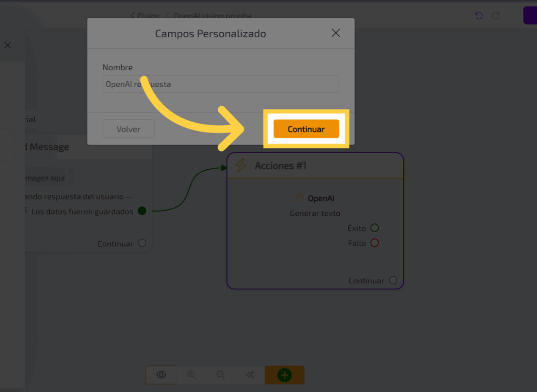
Task: Select the red Fallo output circle
Action: 374,243
